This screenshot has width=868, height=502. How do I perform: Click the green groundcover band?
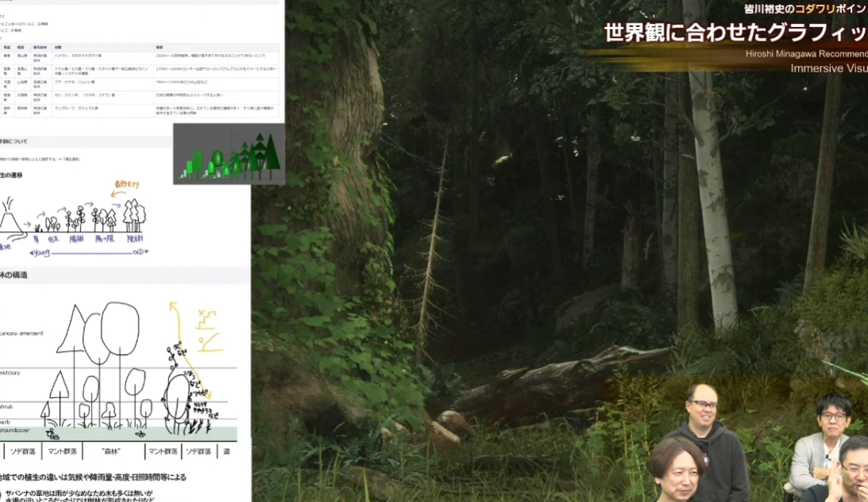[119, 434]
